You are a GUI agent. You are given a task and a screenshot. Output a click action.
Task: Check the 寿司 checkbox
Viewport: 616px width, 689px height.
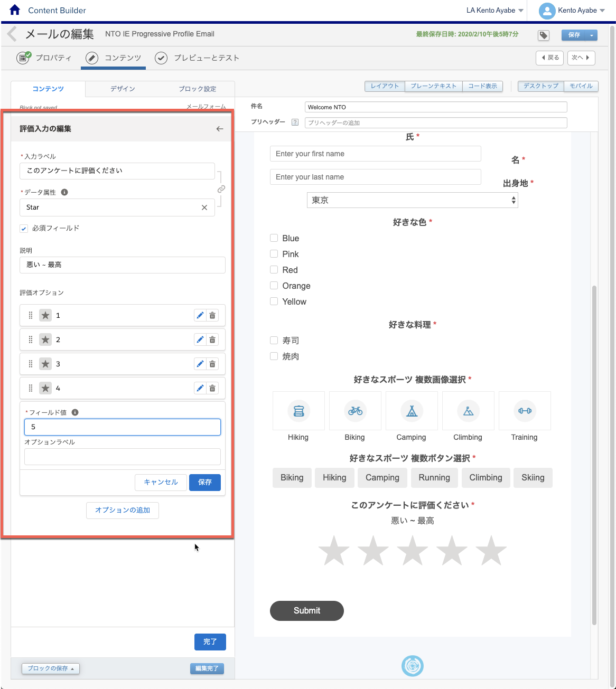(x=274, y=341)
